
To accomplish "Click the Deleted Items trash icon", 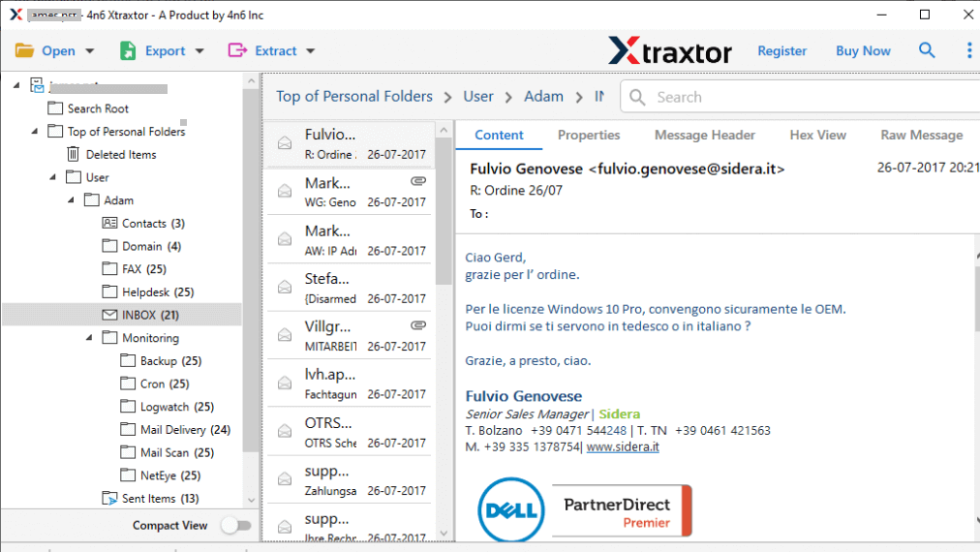I will coord(74,154).
